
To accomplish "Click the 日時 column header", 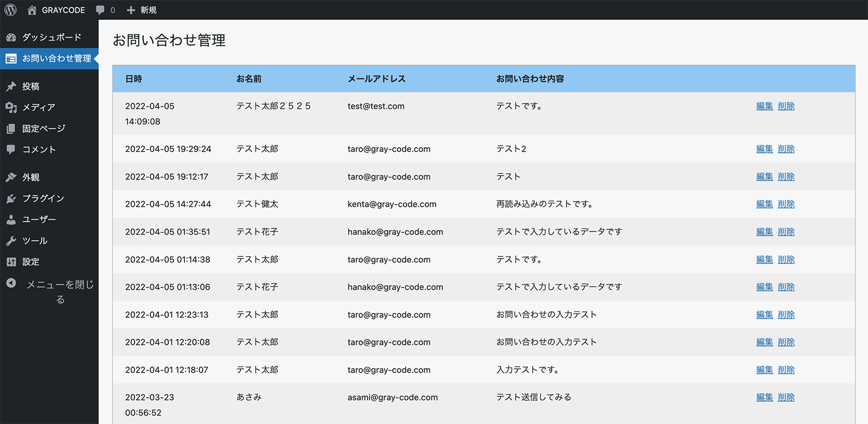I will (133, 79).
